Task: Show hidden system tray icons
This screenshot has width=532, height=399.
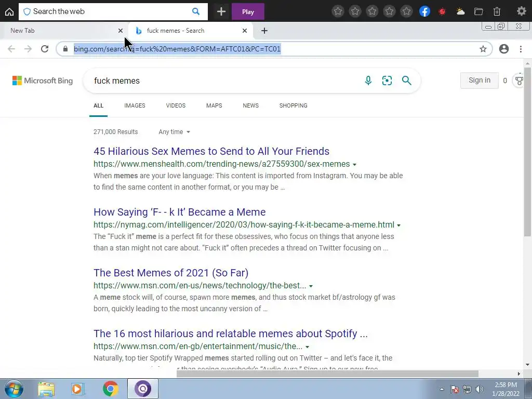Action: (x=442, y=389)
